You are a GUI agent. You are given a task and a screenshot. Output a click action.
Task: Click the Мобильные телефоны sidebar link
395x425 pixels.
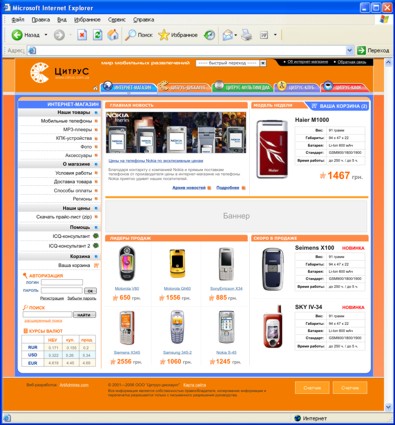pyautogui.click(x=66, y=121)
